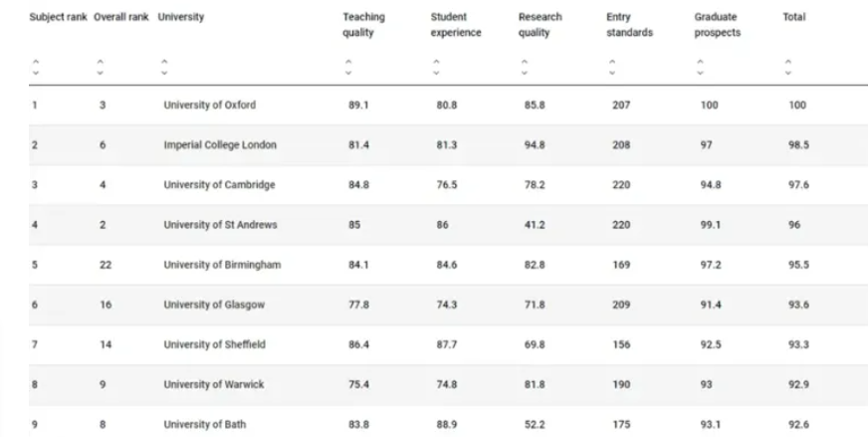Screen dimensions: 868x437
Task: Click University of Sheffield name
Action: click(x=215, y=344)
